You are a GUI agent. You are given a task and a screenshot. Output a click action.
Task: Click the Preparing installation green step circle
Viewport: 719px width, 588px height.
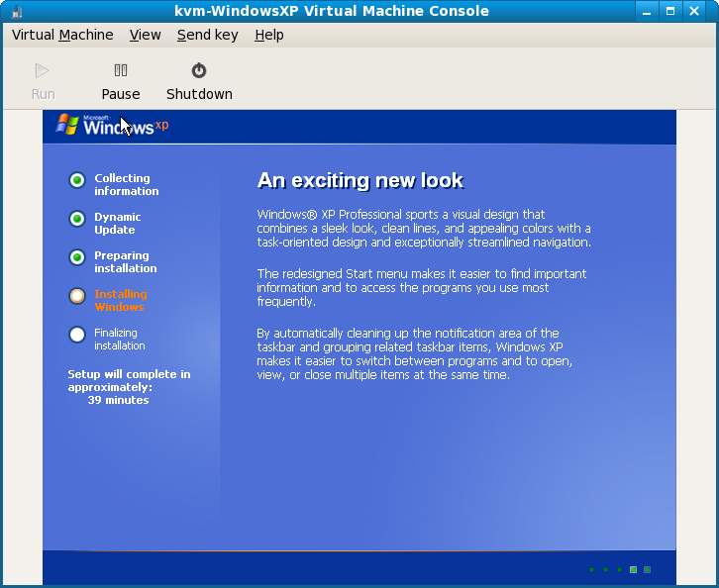pyautogui.click(x=77, y=257)
